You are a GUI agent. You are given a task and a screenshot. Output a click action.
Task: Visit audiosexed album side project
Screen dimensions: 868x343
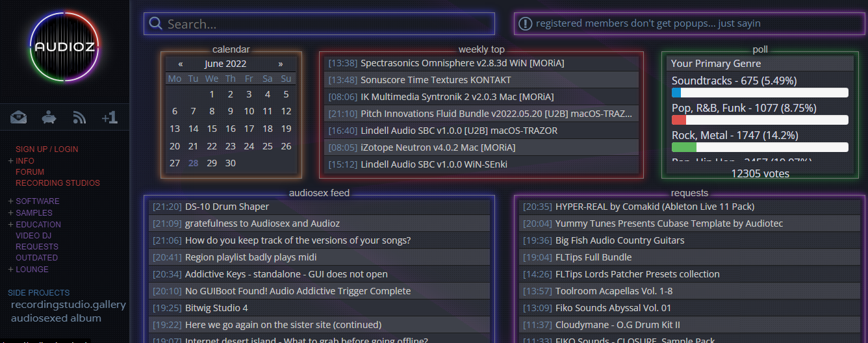pos(56,318)
